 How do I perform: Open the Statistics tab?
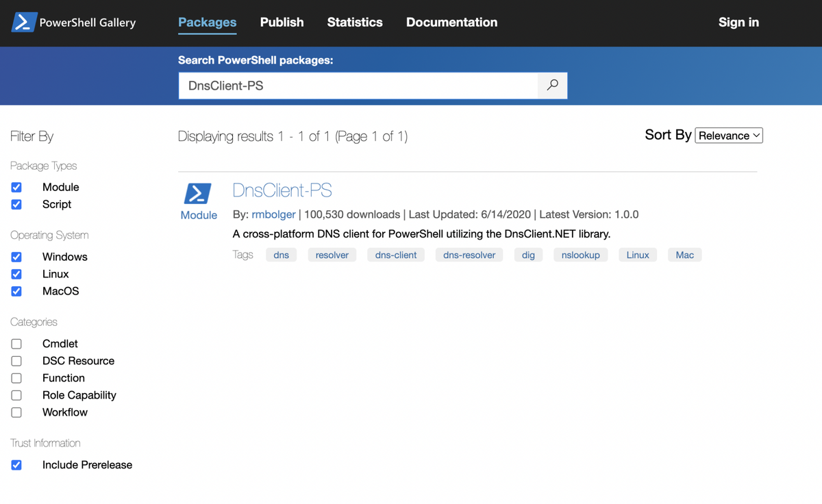355,22
